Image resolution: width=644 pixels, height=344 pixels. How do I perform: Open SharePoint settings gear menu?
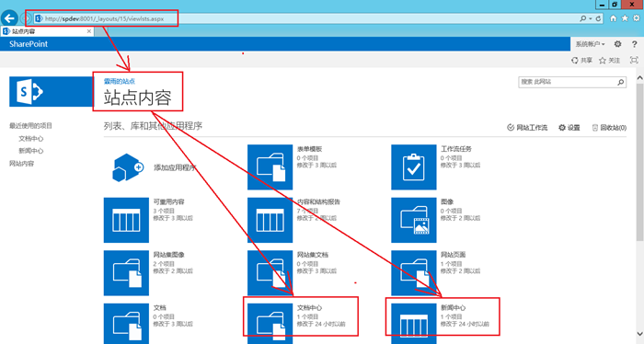point(617,44)
